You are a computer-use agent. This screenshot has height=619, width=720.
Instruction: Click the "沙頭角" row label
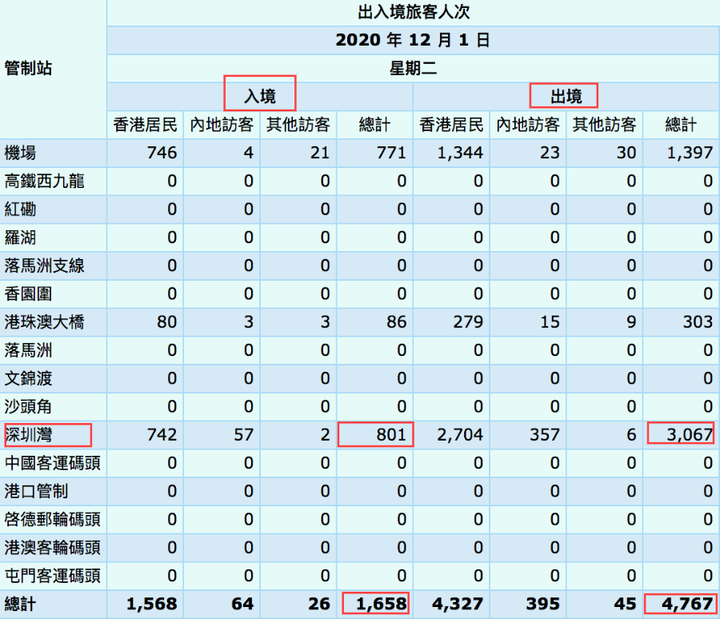(28, 407)
